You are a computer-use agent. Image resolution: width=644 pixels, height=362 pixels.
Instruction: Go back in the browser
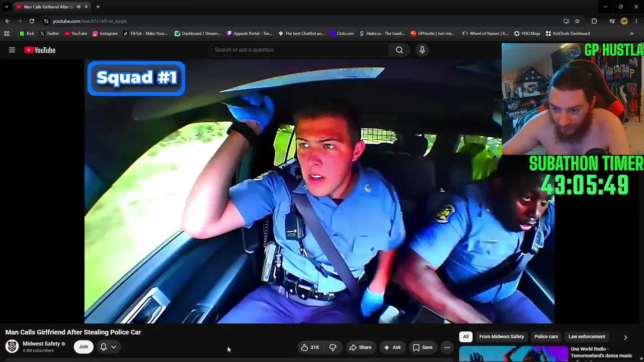click(x=8, y=21)
